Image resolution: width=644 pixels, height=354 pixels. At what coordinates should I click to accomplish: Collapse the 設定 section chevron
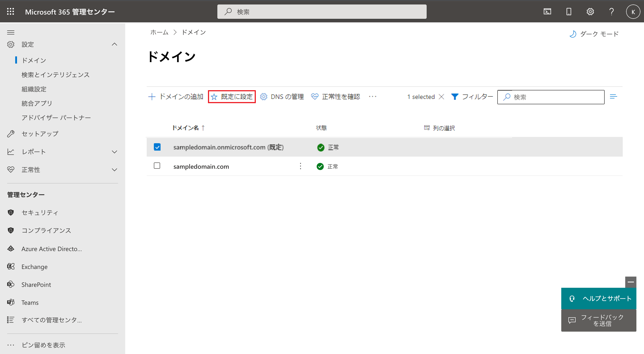tap(114, 44)
